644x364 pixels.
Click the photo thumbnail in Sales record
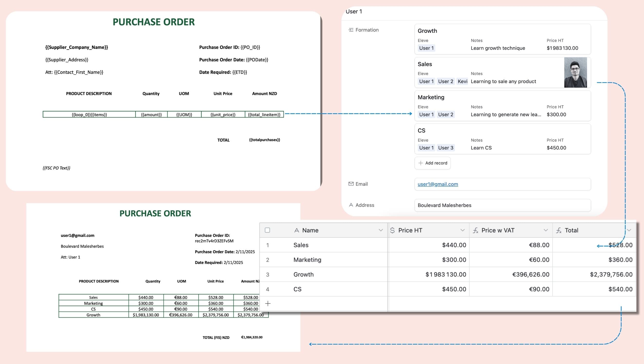coord(576,73)
